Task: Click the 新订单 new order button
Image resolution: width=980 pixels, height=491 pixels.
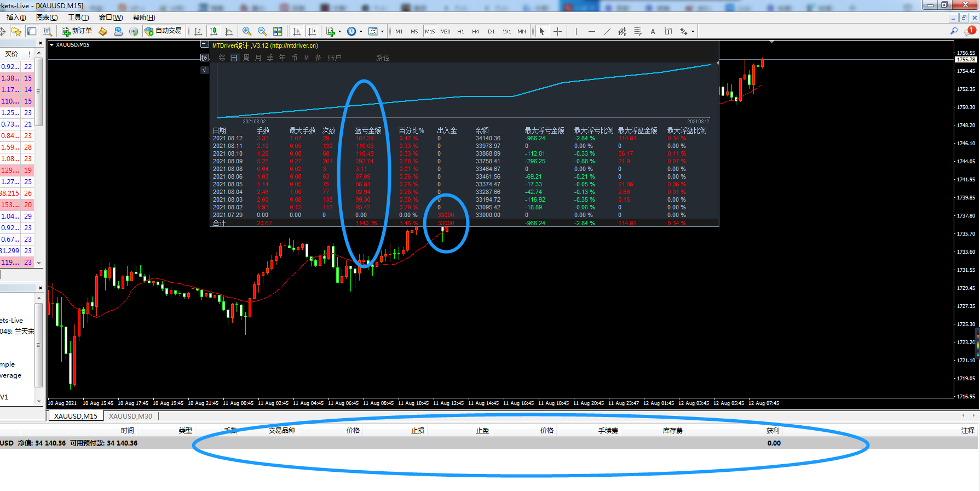Action: [x=77, y=31]
